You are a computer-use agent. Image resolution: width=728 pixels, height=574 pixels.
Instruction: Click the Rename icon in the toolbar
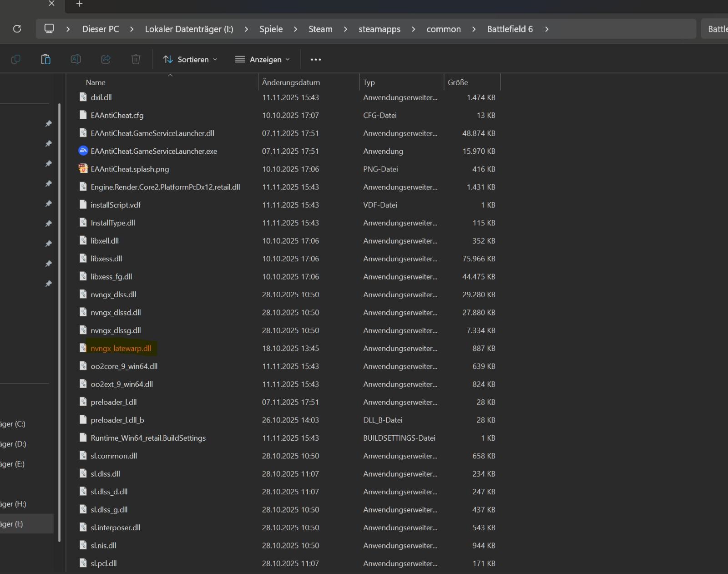click(x=76, y=59)
